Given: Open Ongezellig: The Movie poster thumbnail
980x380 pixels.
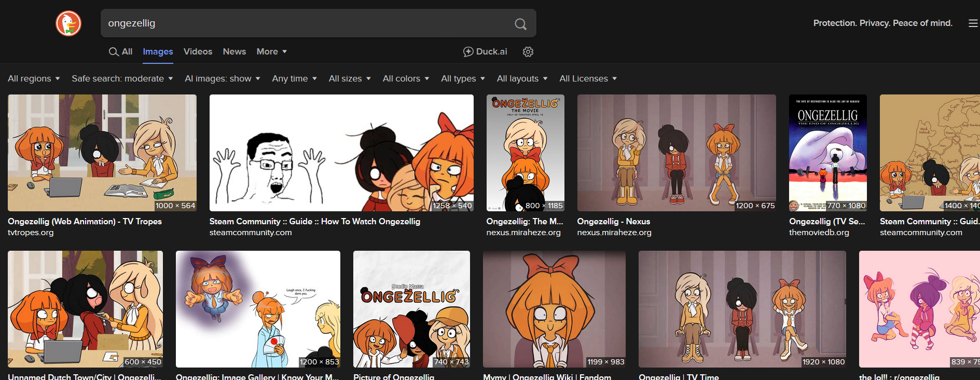Looking at the screenshot, I should [x=525, y=153].
